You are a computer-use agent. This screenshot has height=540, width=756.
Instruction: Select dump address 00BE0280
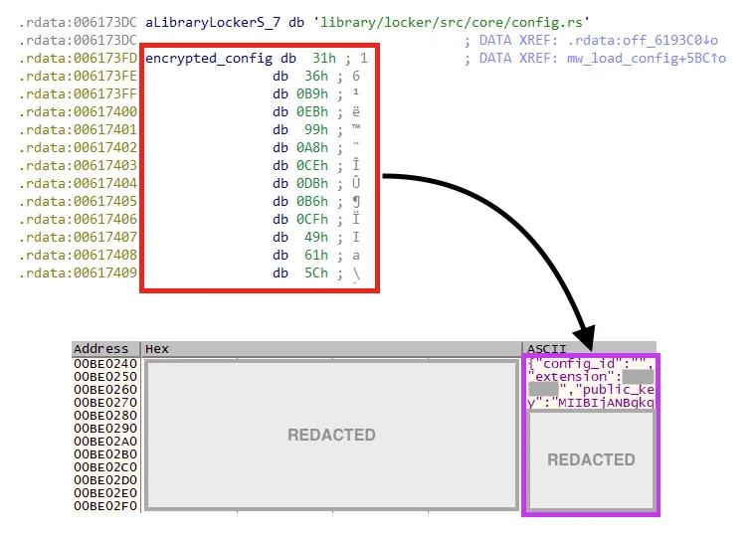coord(105,416)
